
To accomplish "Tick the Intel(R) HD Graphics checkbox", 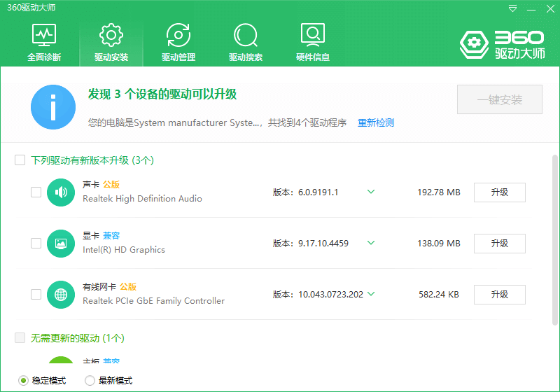I will [36, 243].
